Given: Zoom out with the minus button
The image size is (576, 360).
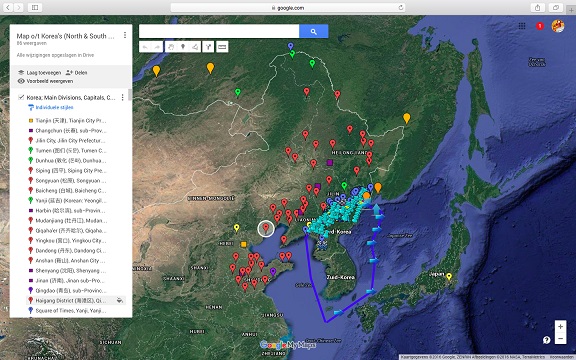Looking at the screenshot, I should (560, 338).
